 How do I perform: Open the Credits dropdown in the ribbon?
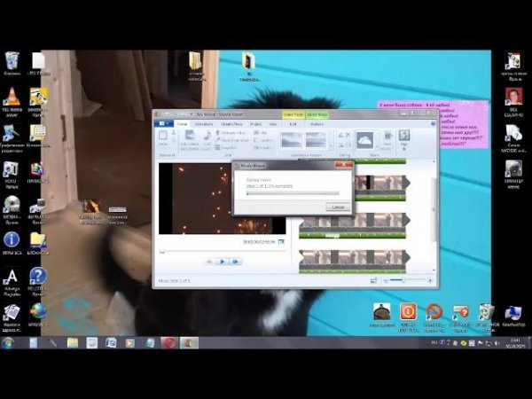263,147
